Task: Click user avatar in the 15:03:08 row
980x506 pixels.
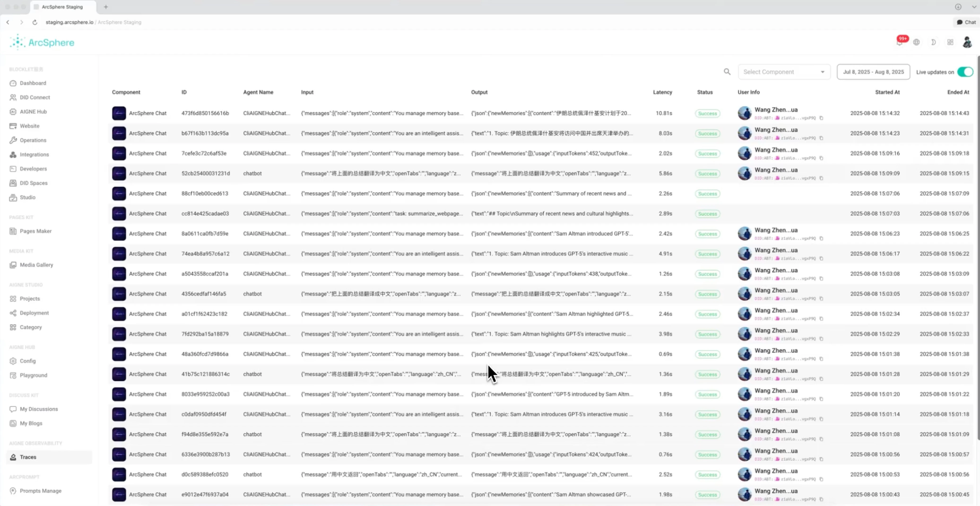Action: [x=745, y=274]
